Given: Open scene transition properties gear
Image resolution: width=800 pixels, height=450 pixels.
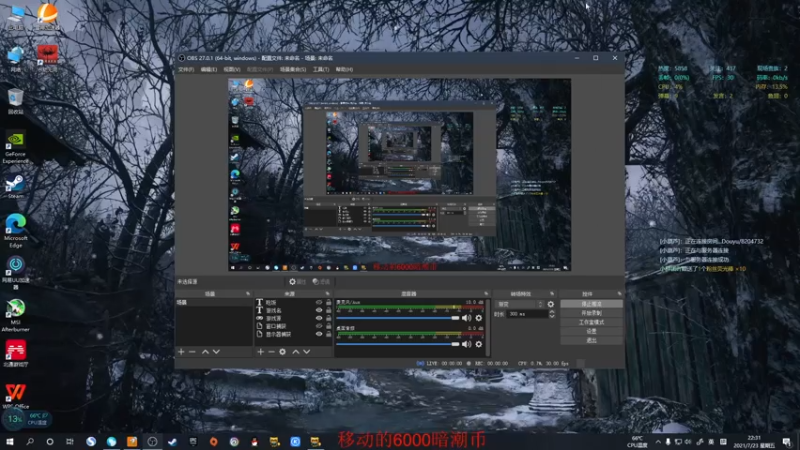Looking at the screenshot, I should 551,304.
